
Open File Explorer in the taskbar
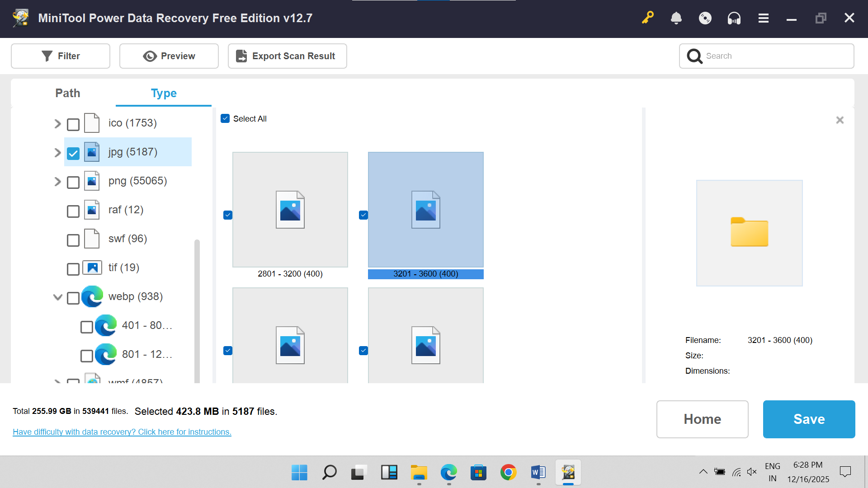pyautogui.click(x=419, y=473)
